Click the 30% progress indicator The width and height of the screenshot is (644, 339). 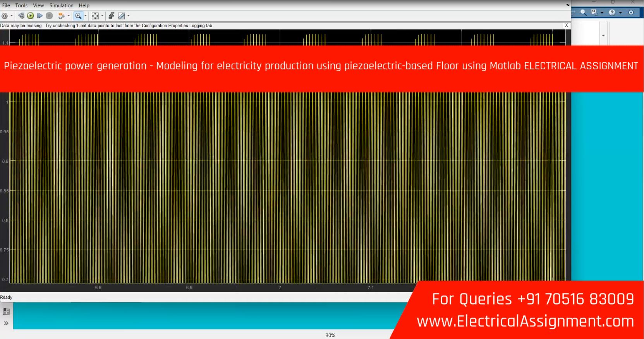tap(330, 335)
